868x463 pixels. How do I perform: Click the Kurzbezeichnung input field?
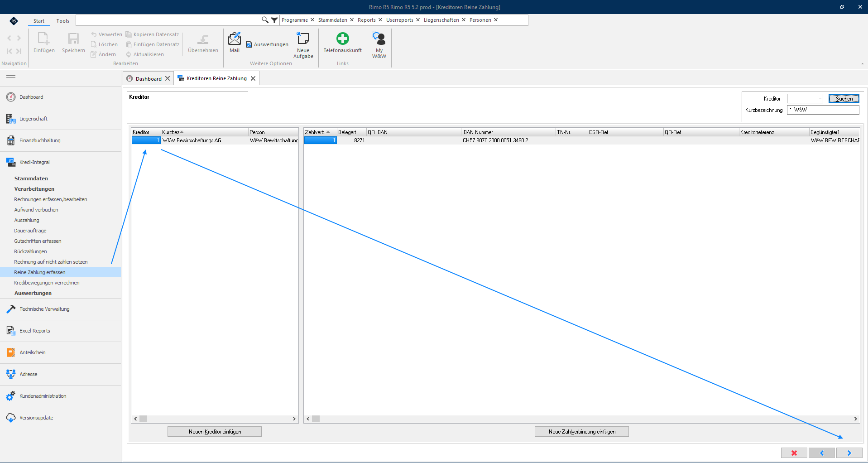(x=823, y=110)
